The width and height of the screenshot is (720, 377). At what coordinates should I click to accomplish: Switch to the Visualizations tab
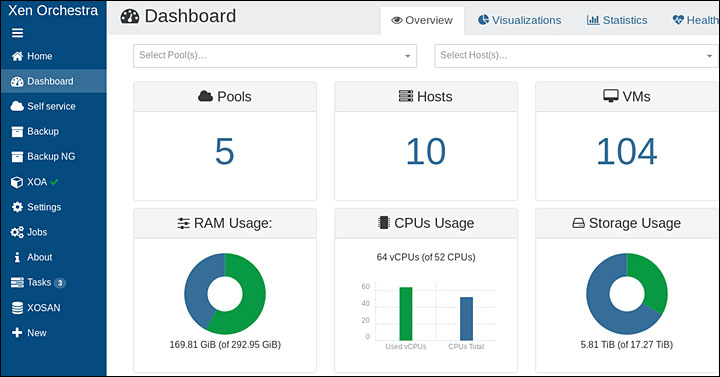519,20
